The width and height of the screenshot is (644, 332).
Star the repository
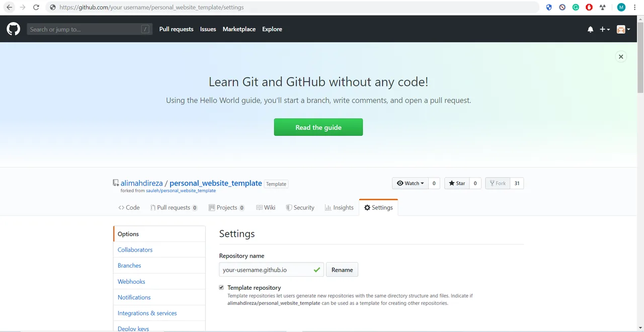click(x=457, y=183)
